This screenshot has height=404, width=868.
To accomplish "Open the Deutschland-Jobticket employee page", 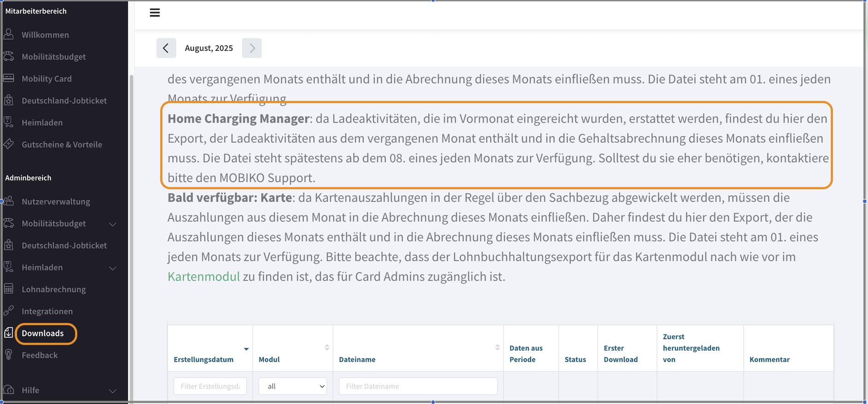I will pyautogui.click(x=64, y=100).
